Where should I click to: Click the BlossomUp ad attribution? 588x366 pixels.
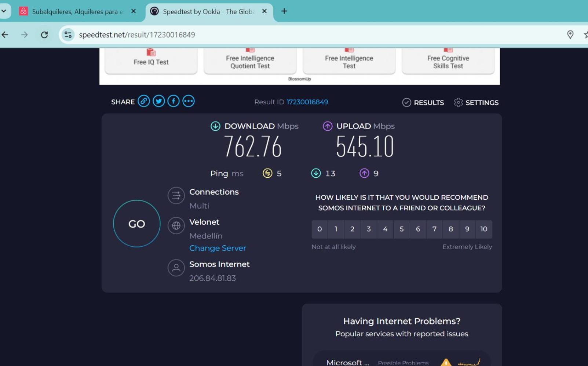[299, 79]
